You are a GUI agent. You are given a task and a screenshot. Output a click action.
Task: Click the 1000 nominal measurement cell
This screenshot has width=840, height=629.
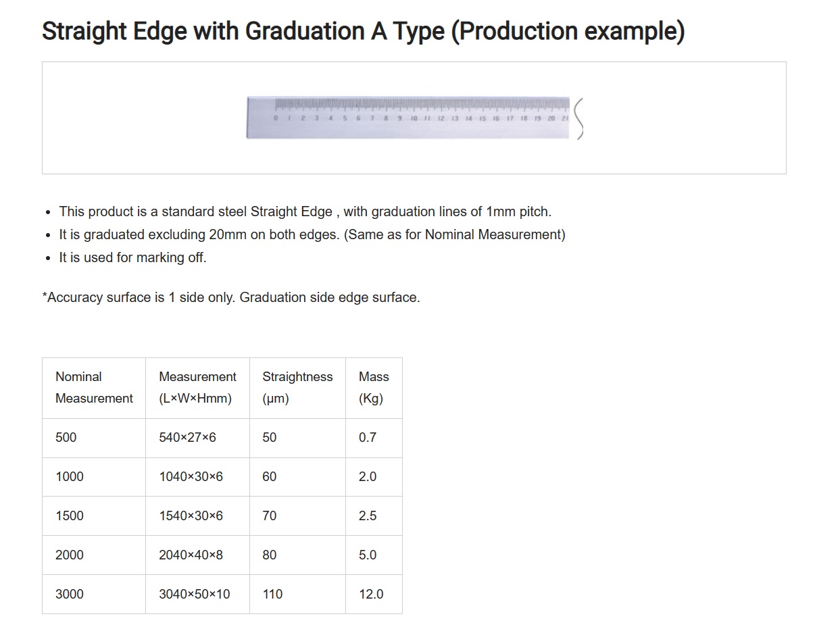(x=94, y=477)
